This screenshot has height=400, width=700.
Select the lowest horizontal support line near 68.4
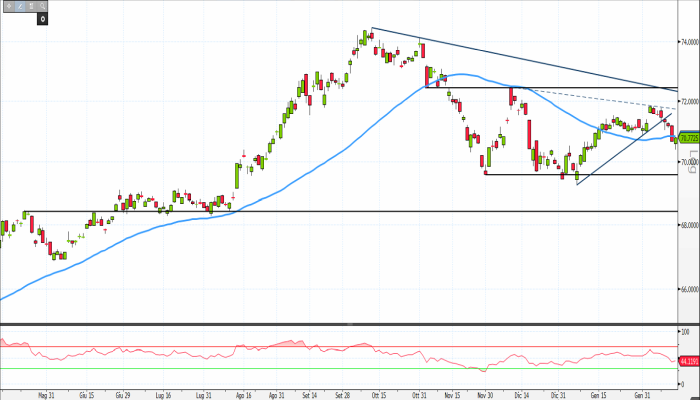coord(300,211)
